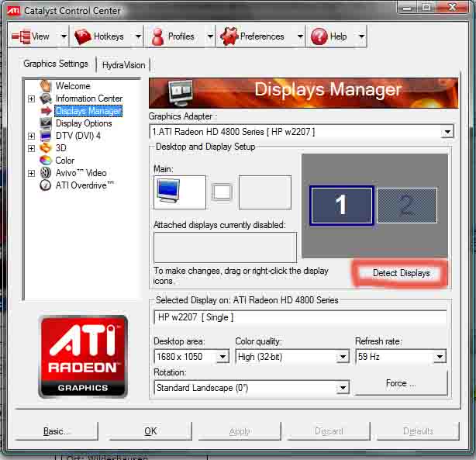Open the Rotation dropdown
Screen dimensions: 476x460
click(343, 388)
